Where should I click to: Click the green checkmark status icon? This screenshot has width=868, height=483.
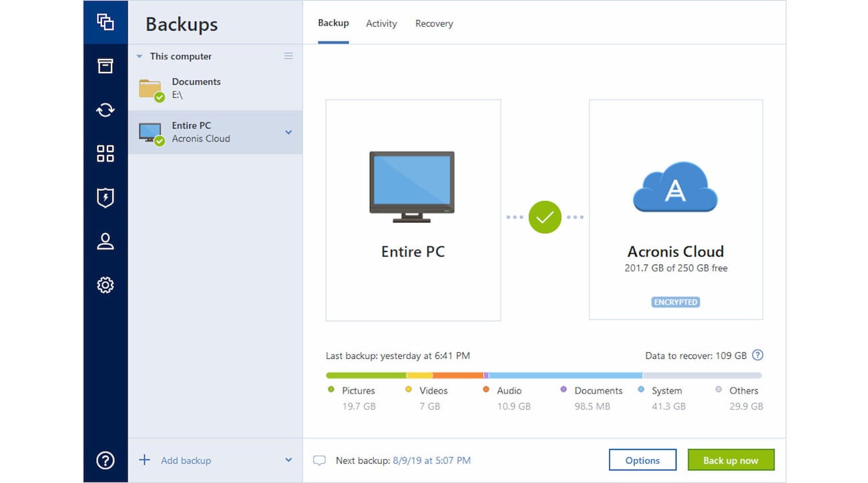pos(546,217)
